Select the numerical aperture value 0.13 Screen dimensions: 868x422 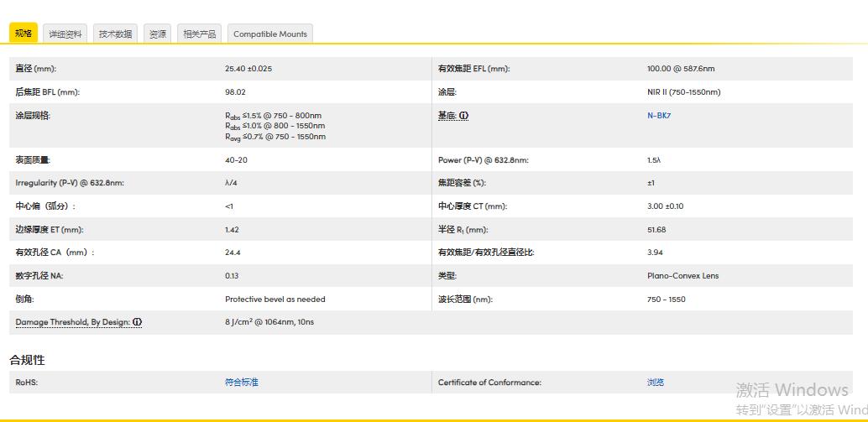(232, 275)
